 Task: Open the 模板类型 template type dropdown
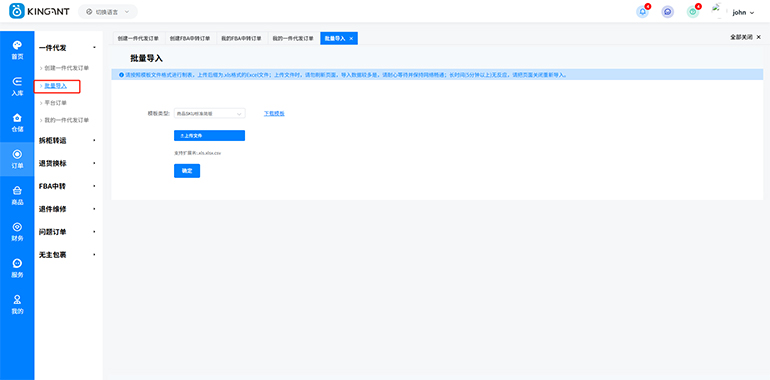(209, 113)
